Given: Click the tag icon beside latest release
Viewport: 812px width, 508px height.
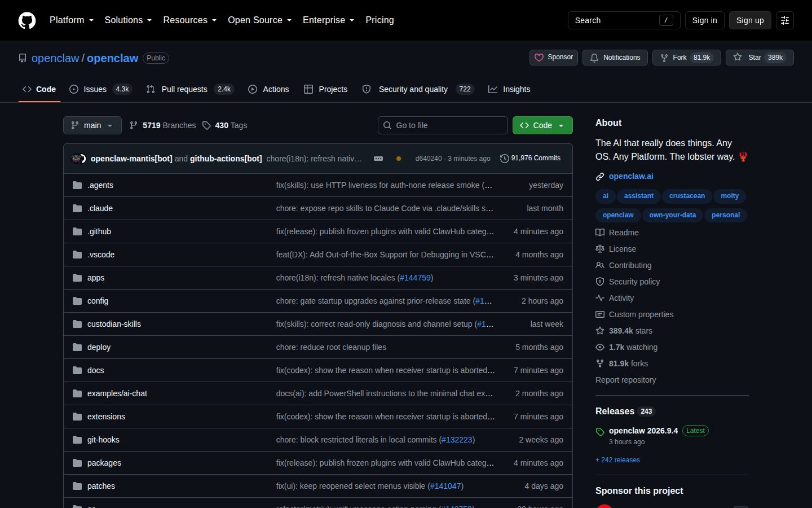Looking at the screenshot, I should click(600, 432).
